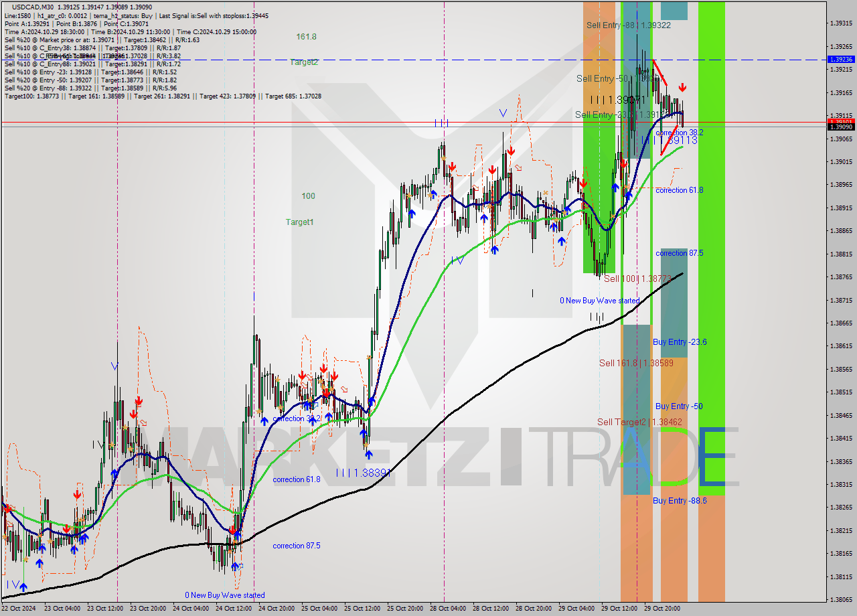Select the 'Line:1580 | h1_atr_c0' info line
The image size is (857, 616).
(137, 15)
